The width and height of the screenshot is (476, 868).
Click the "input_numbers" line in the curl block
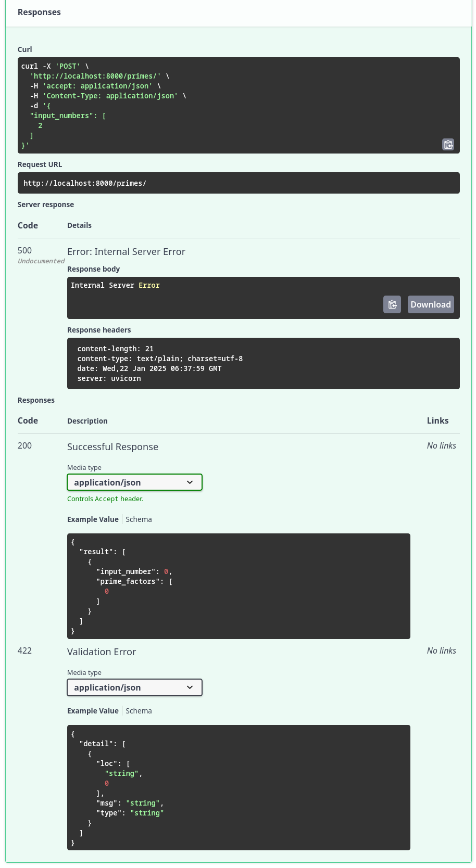(68, 116)
